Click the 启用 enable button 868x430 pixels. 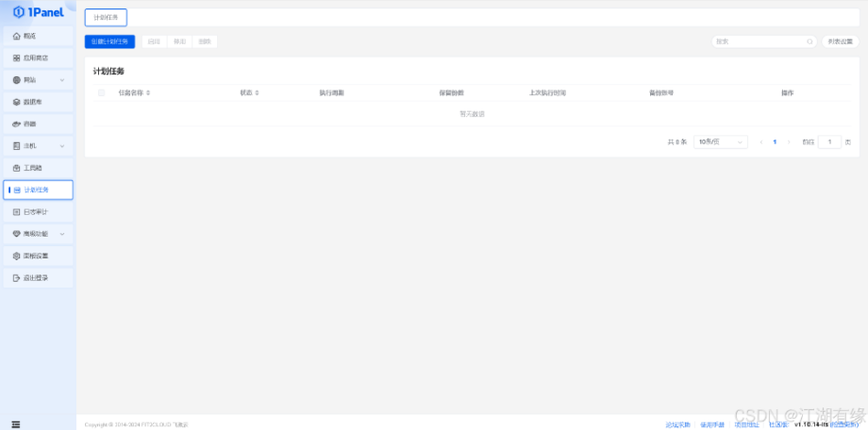[x=154, y=41]
